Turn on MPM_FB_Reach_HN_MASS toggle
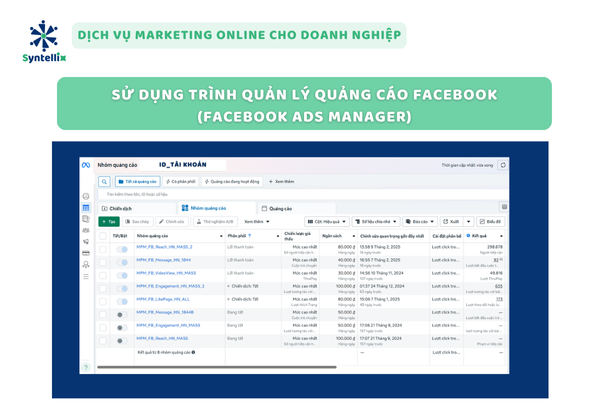The image size is (594, 420). click(122, 341)
